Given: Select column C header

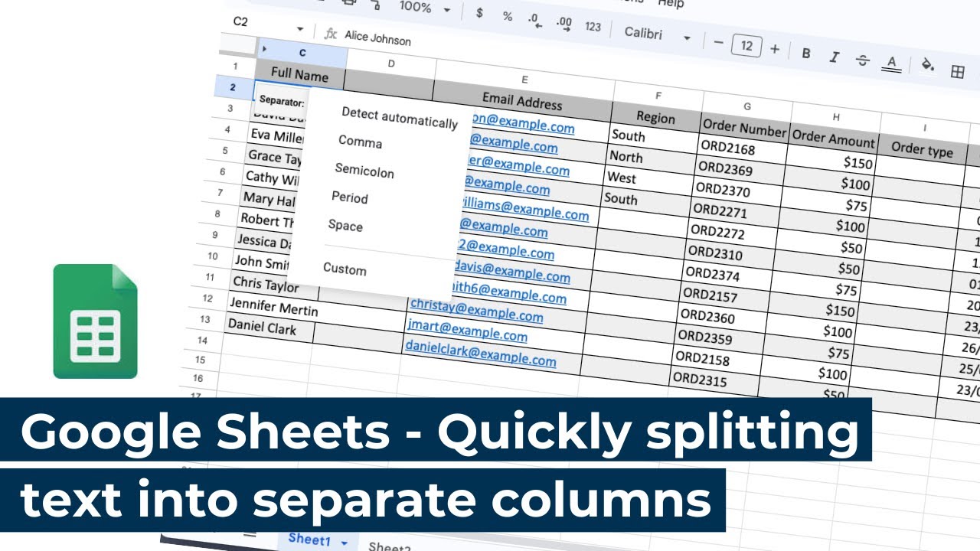Looking at the screenshot, I should coord(302,53).
